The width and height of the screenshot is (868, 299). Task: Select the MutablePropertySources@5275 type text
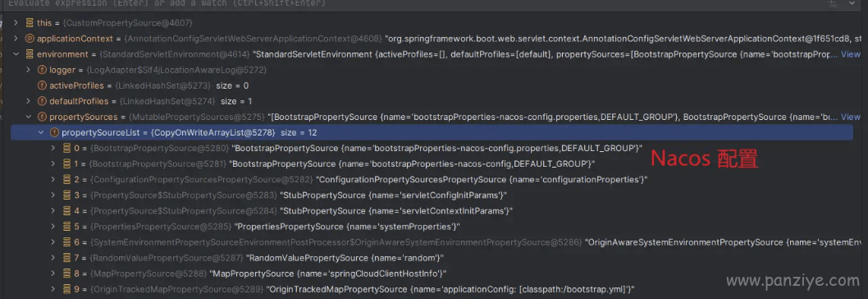click(197, 117)
